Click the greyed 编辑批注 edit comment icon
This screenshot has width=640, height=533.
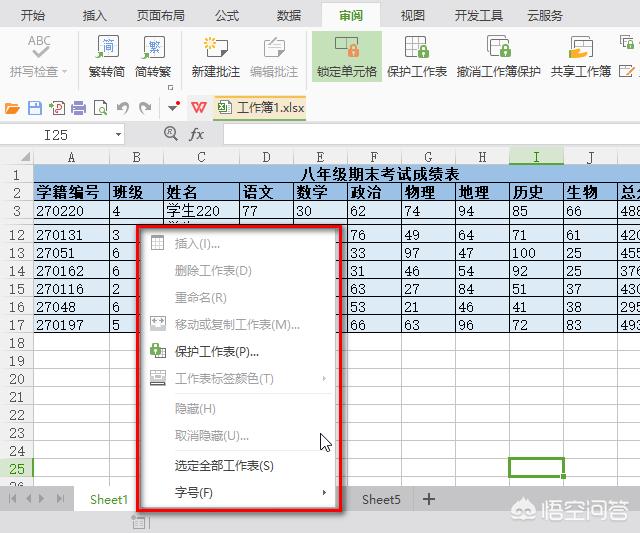pos(274,47)
